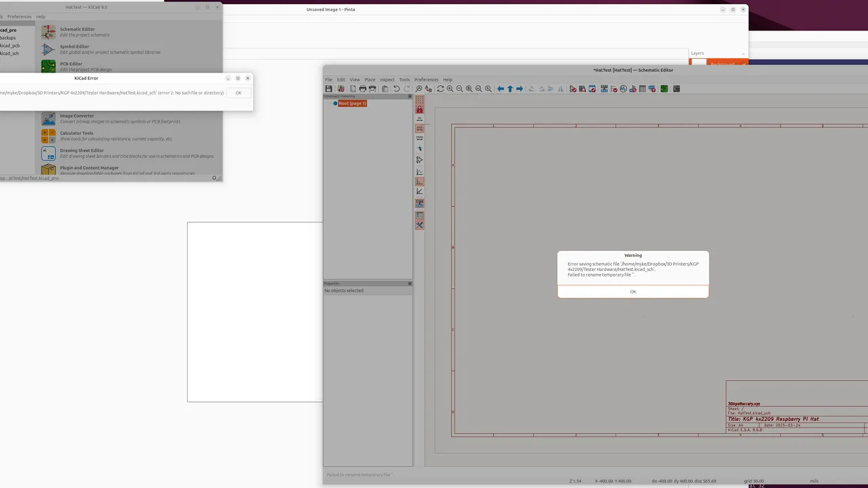Open Help menu in KiCad project window
868x488 pixels.
[41, 16]
